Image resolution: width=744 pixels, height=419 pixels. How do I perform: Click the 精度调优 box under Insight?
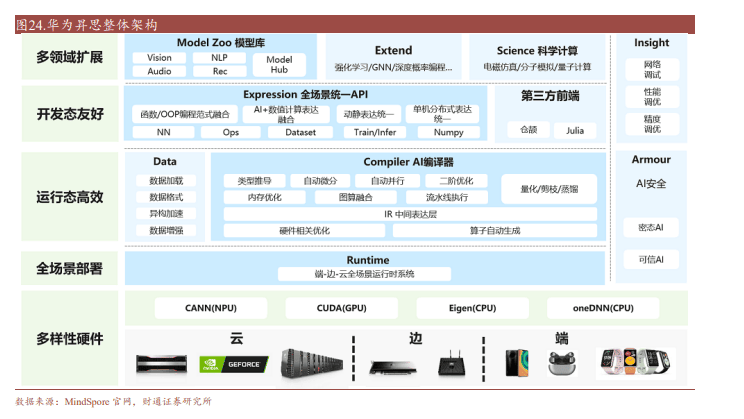[652, 124]
